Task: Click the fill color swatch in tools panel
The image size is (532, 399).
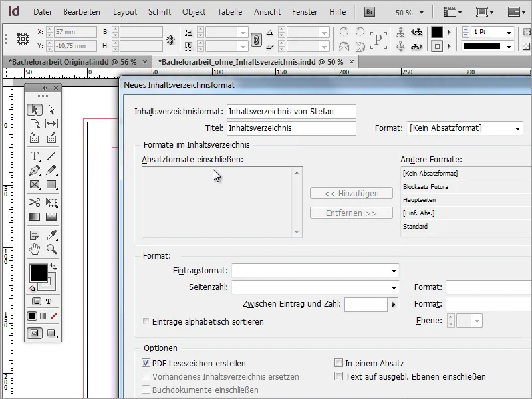Action: pyautogui.click(x=38, y=273)
